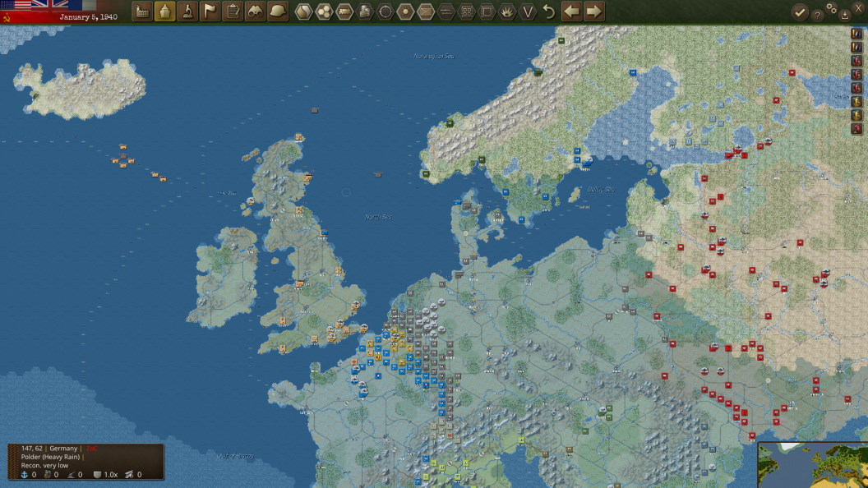This screenshot has height=488, width=868.
Task: Click the Polder (Heavy Rain) terrain text
Action: [50, 457]
